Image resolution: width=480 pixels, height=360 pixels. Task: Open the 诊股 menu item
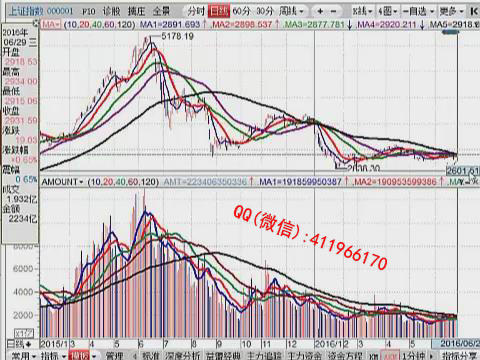(x=111, y=11)
